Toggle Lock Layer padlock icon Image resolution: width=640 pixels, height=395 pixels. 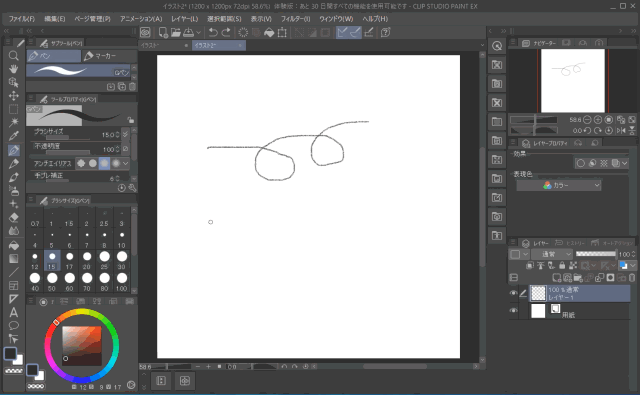(x=562, y=266)
